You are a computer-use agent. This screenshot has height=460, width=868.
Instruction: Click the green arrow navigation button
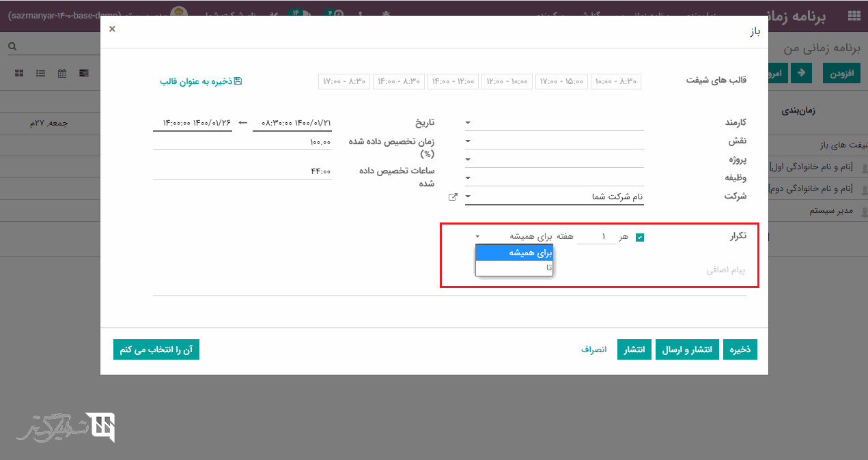tap(800, 73)
